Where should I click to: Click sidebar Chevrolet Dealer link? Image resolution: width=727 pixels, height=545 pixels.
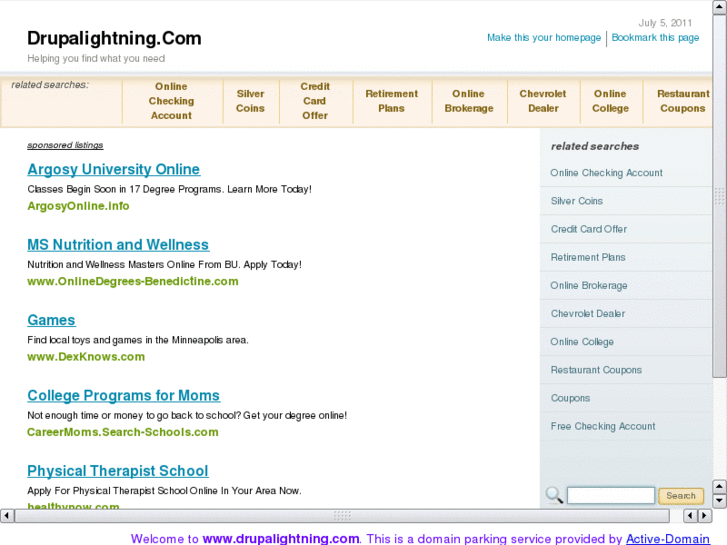pos(588,314)
